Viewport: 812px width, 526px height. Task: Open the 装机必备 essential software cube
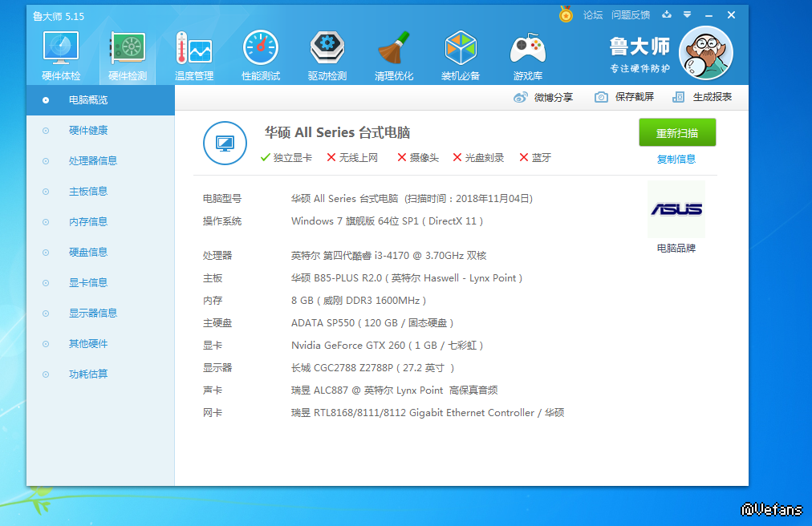[461, 55]
